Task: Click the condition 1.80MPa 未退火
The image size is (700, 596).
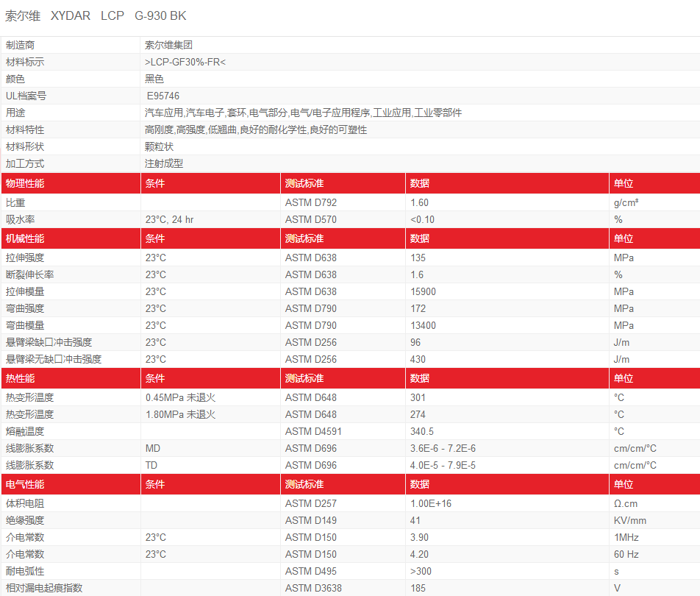Action: (180, 414)
